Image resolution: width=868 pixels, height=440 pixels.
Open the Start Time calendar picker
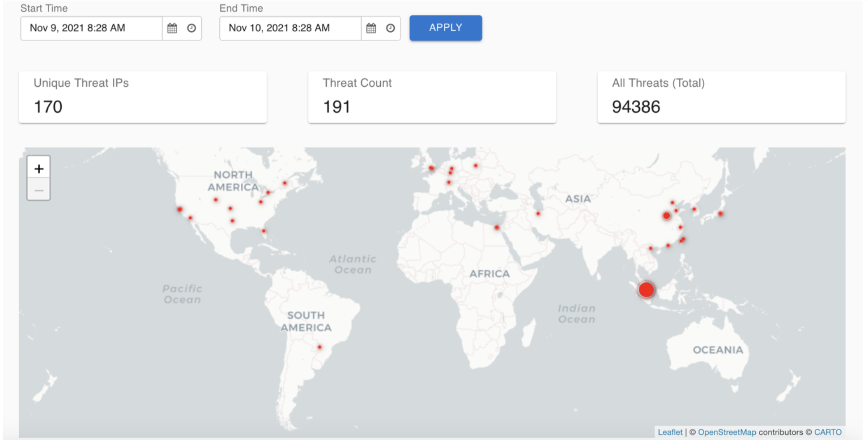coord(172,28)
